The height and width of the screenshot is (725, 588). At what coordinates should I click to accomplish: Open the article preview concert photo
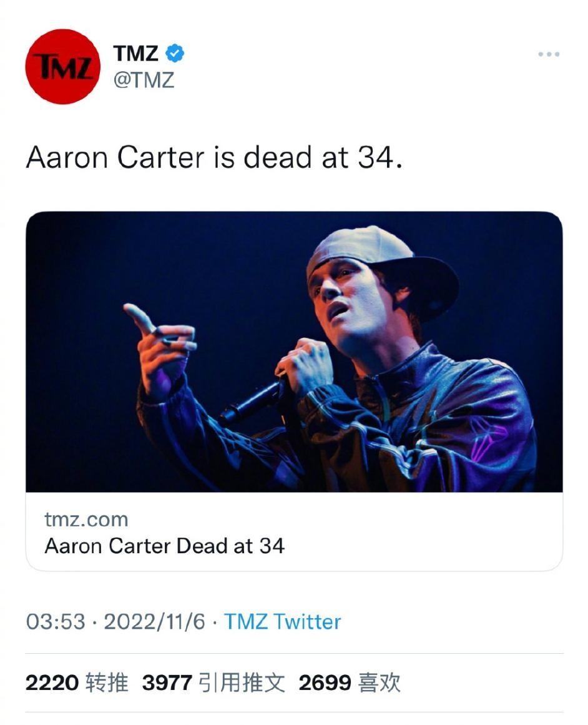pos(293,351)
